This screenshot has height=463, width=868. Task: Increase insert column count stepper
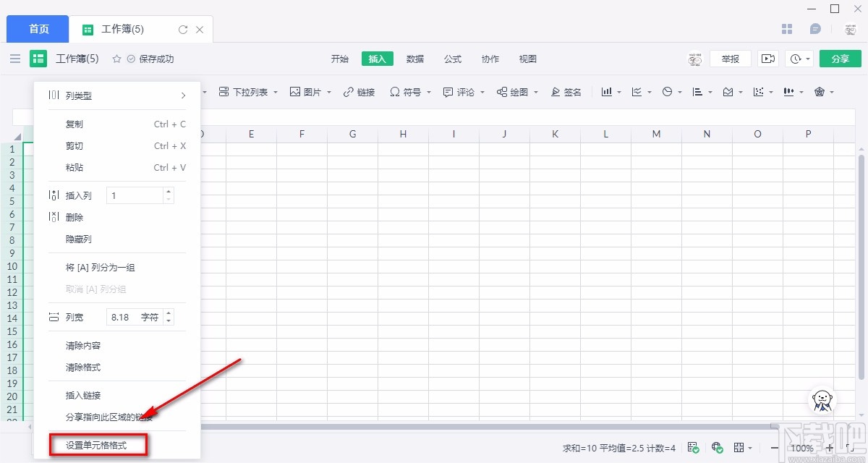click(169, 192)
